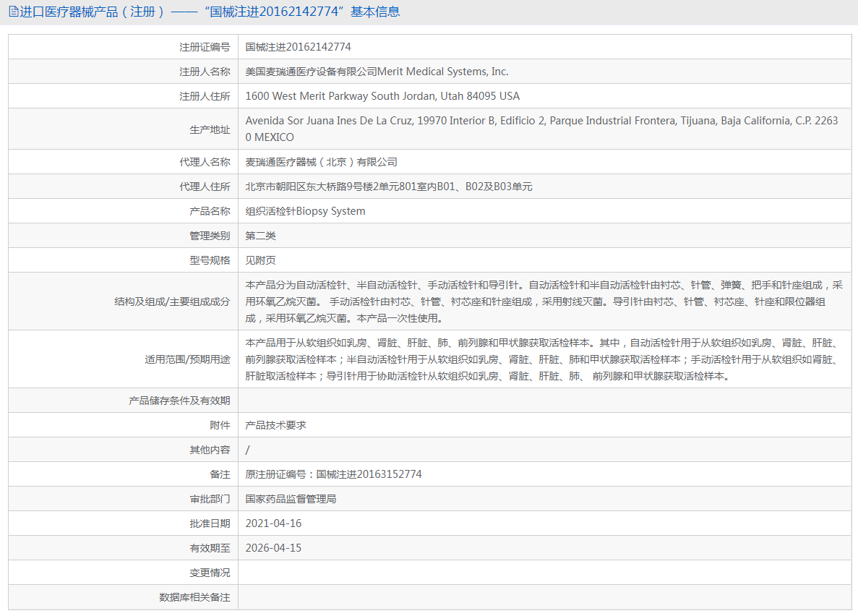Select product name 组织活检针Biopsy System
The width and height of the screenshot is (858, 616).
pos(305,211)
